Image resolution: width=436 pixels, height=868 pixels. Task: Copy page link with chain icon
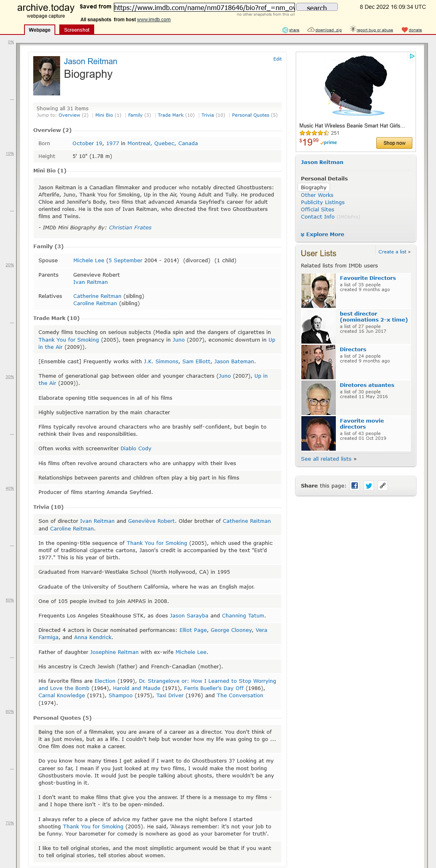click(383, 486)
